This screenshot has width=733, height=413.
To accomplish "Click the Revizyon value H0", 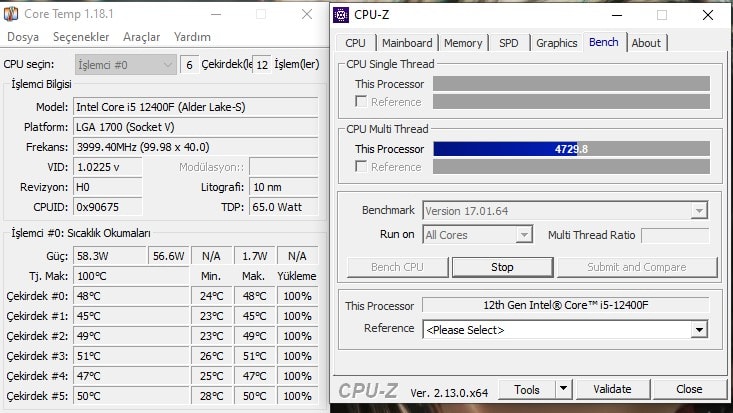I will (108, 187).
